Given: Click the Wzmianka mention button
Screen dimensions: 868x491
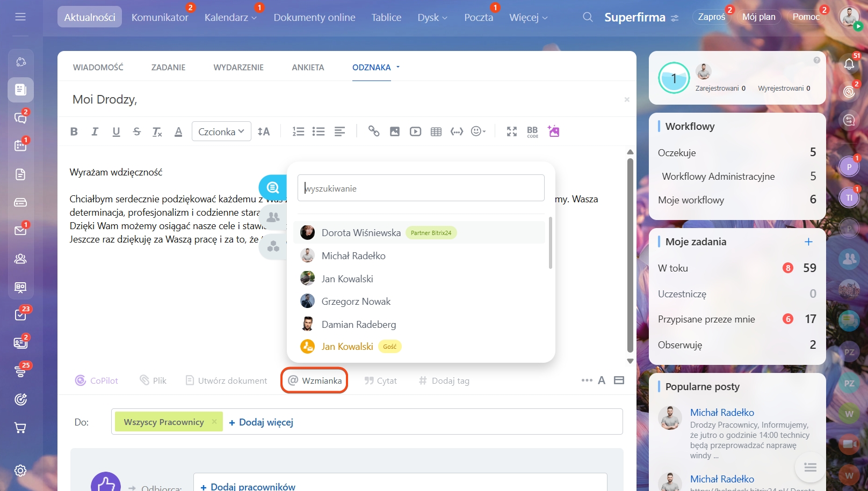Looking at the screenshot, I should click(x=315, y=380).
